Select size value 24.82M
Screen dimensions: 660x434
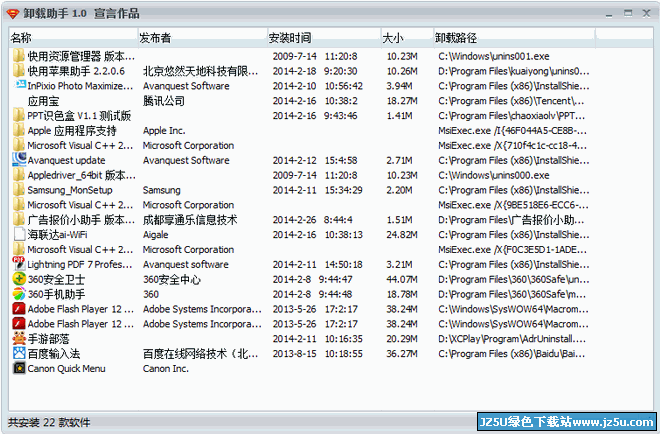click(402, 235)
